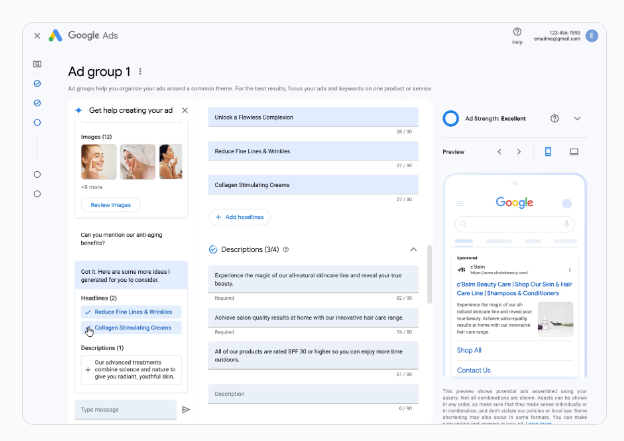Open the Ad Strength help icon
624x441 pixels.
coord(554,119)
